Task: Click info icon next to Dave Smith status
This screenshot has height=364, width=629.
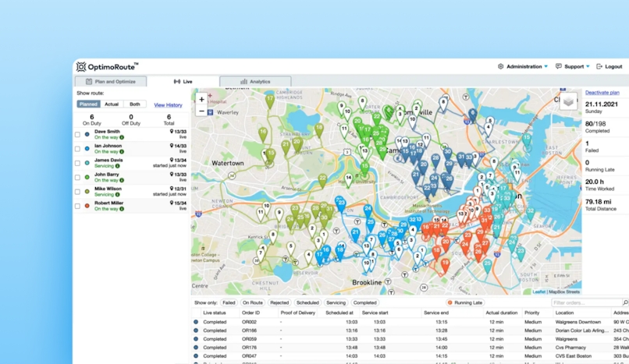Action: pyautogui.click(x=123, y=137)
